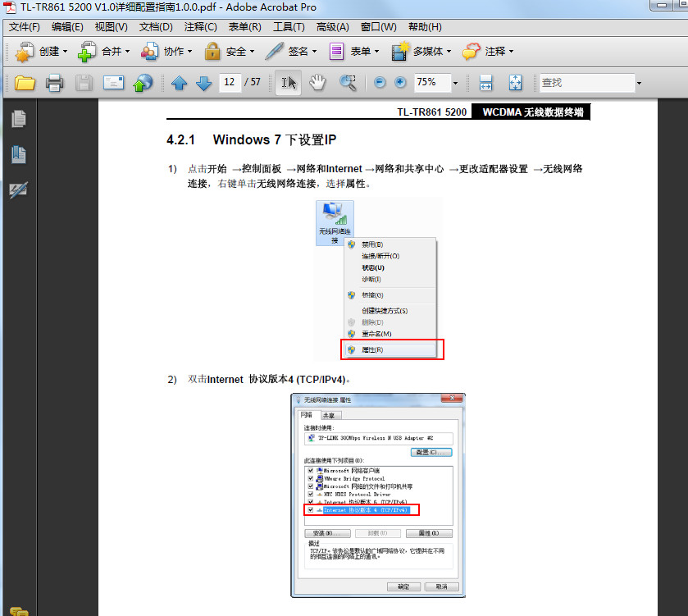Open the zoom percentage dropdown arrow
The width and height of the screenshot is (688, 616).
455,83
